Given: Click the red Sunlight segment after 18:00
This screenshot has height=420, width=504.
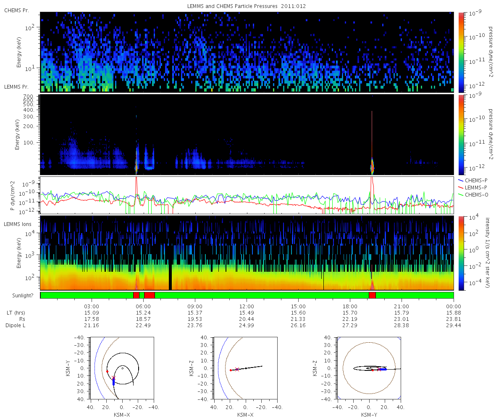Looking at the screenshot, I should pos(372,295).
